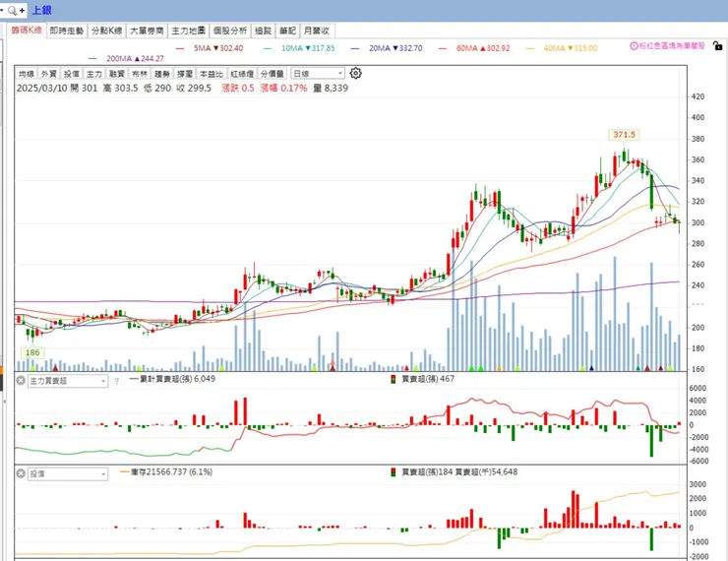Screen dimensions: 728x561
Task: Open the 投信 indicator dropdown
Action: [x=68, y=473]
